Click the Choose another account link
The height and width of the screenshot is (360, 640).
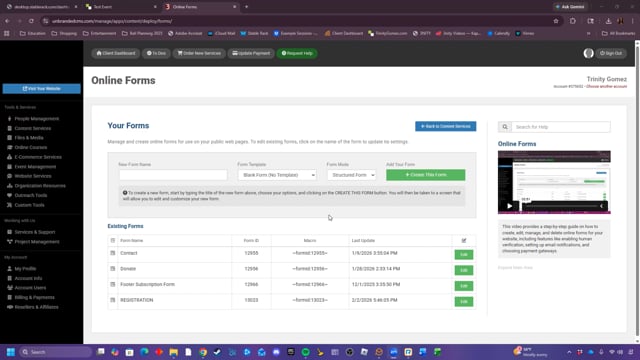point(606,87)
